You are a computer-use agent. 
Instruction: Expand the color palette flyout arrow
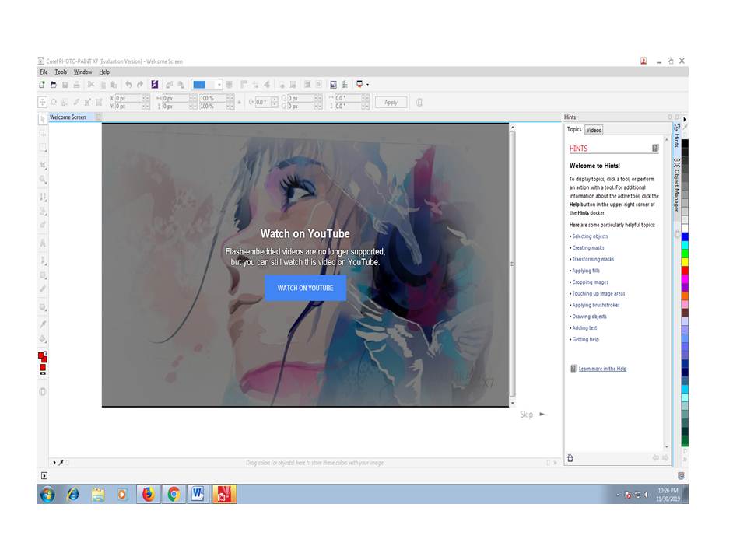685,120
